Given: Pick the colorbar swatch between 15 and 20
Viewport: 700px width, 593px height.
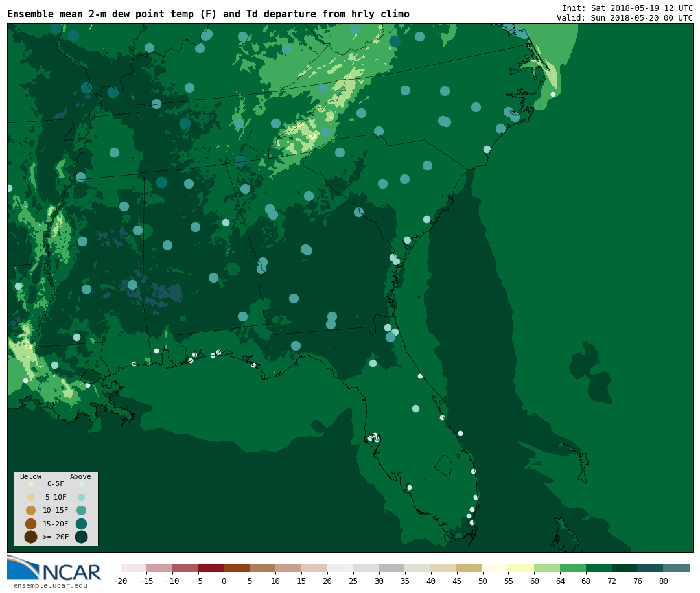Looking at the screenshot, I should [315, 568].
